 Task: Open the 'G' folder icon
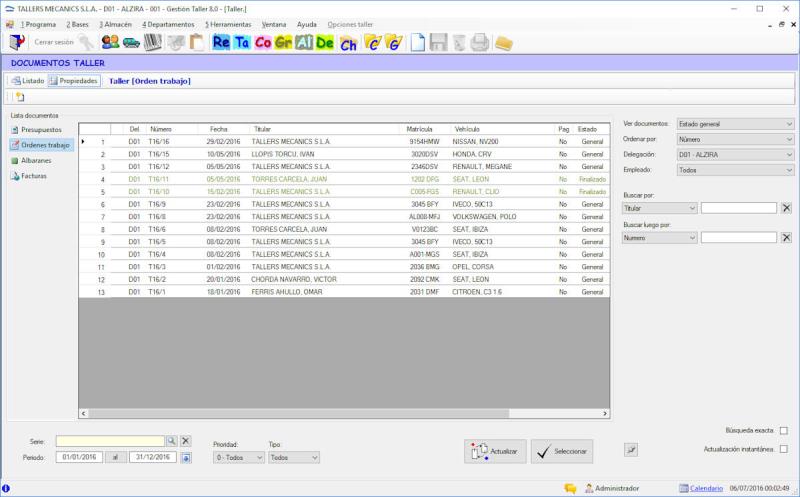pos(393,42)
